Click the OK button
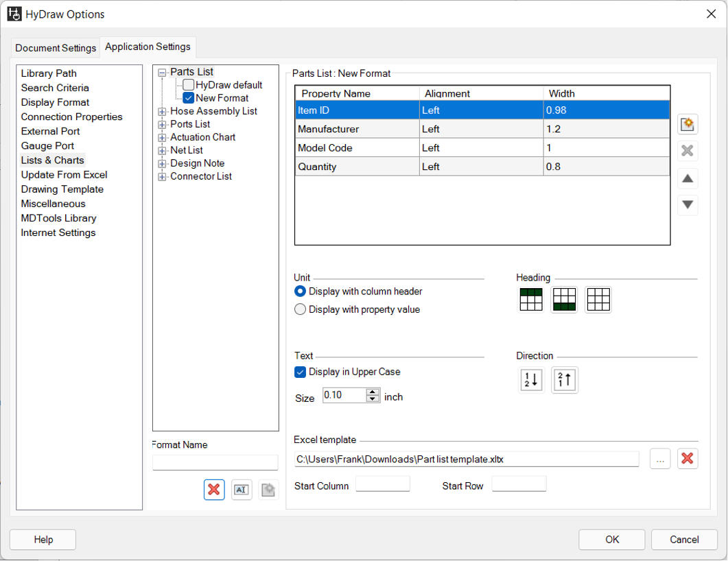This screenshot has height=561, width=728. click(x=612, y=540)
